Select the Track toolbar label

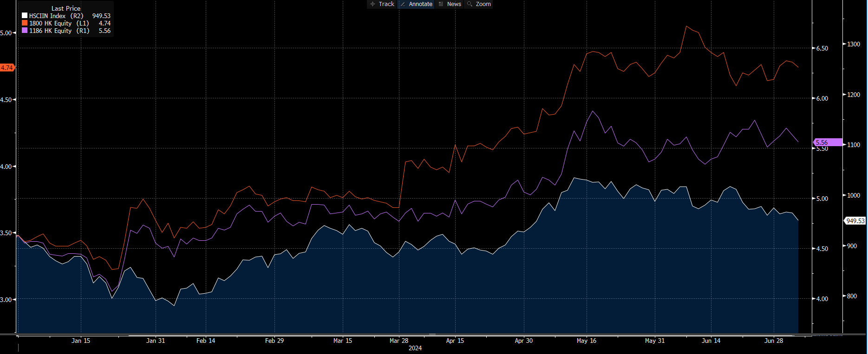point(386,4)
